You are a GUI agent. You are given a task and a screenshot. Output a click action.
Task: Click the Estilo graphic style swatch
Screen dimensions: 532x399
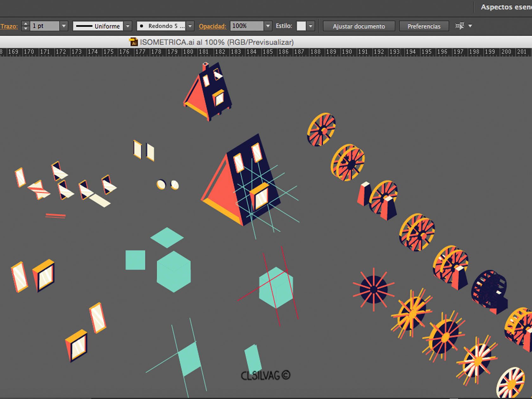point(301,26)
